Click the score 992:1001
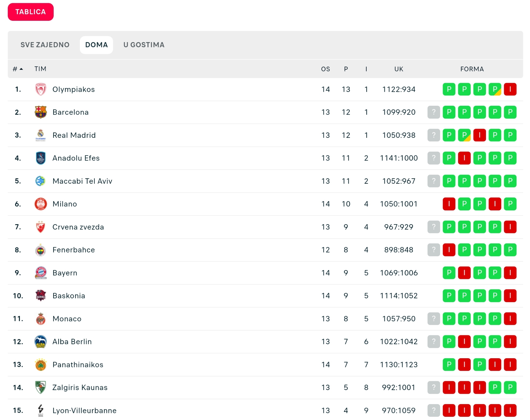The height and width of the screenshot is (420, 530). tap(399, 388)
